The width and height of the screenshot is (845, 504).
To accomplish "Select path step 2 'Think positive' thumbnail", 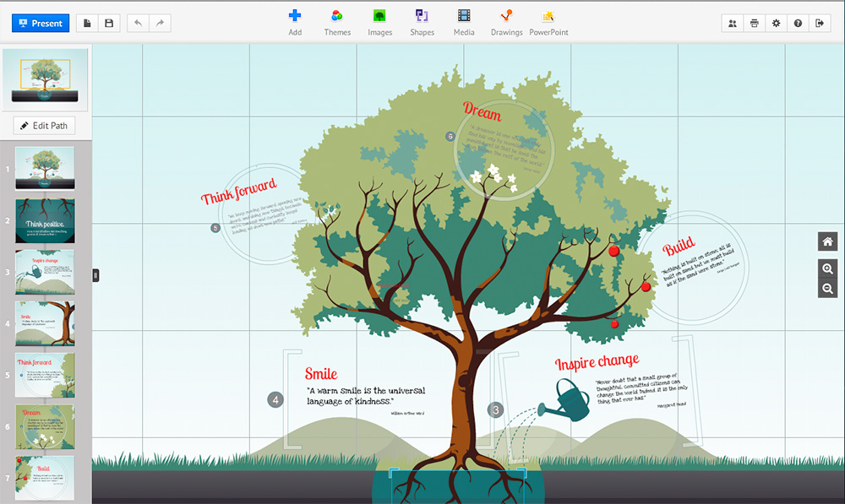I will click(45, 220).
